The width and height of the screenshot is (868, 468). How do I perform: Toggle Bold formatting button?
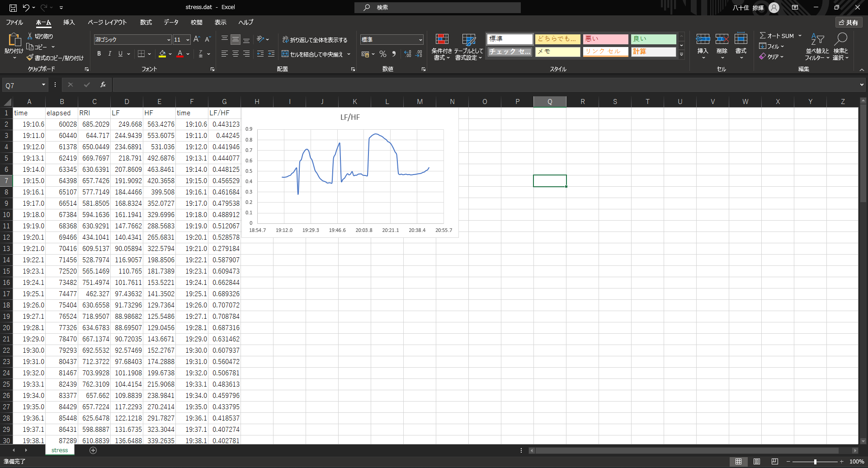pos(99,54)
